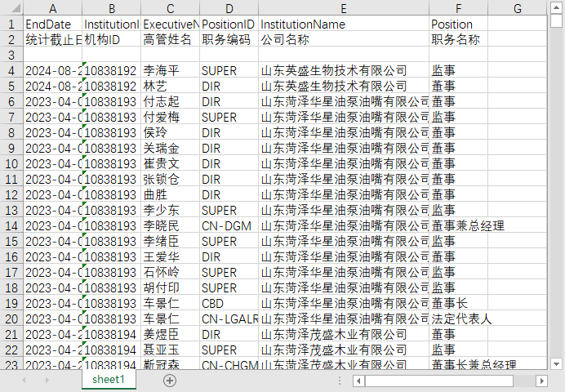Select row 14 header
The width and height of the screenshot is (565, 392).
pyautogui.click(x=12, y=225)
